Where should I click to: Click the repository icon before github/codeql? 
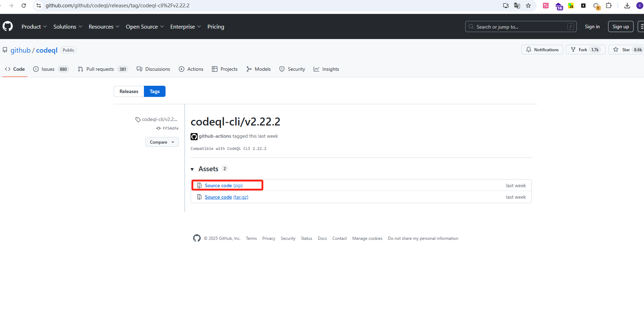click(x=5, y=50)
